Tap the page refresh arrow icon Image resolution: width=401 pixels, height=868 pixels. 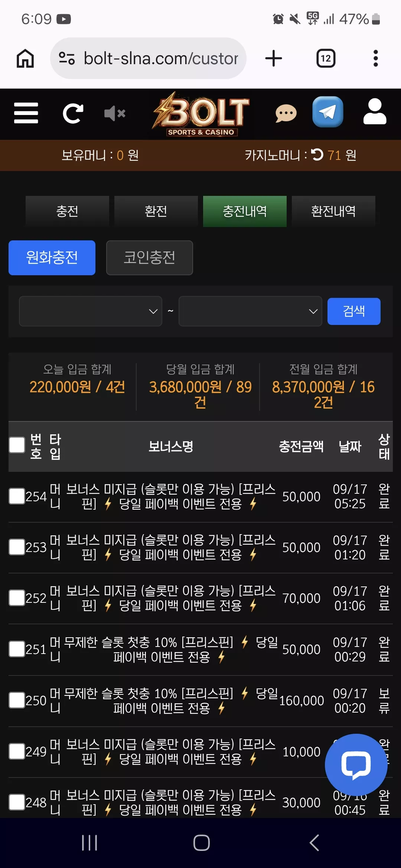click(73, 113)
